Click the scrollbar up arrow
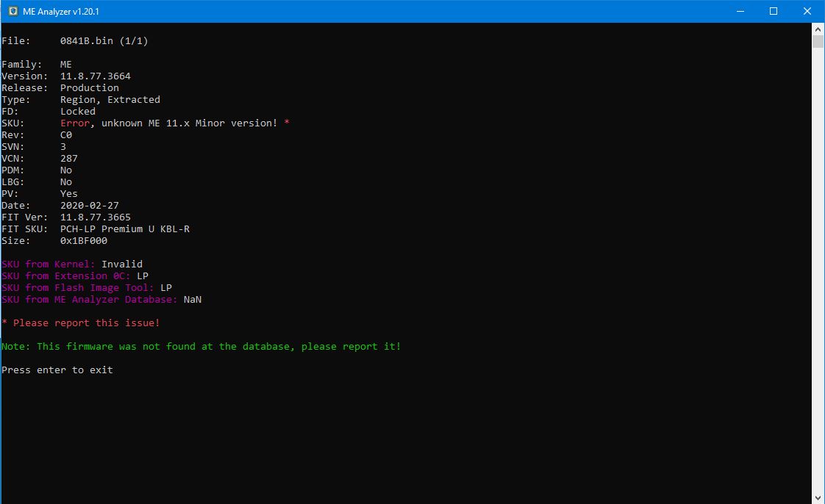825x504 pixels. pos(818,29)
